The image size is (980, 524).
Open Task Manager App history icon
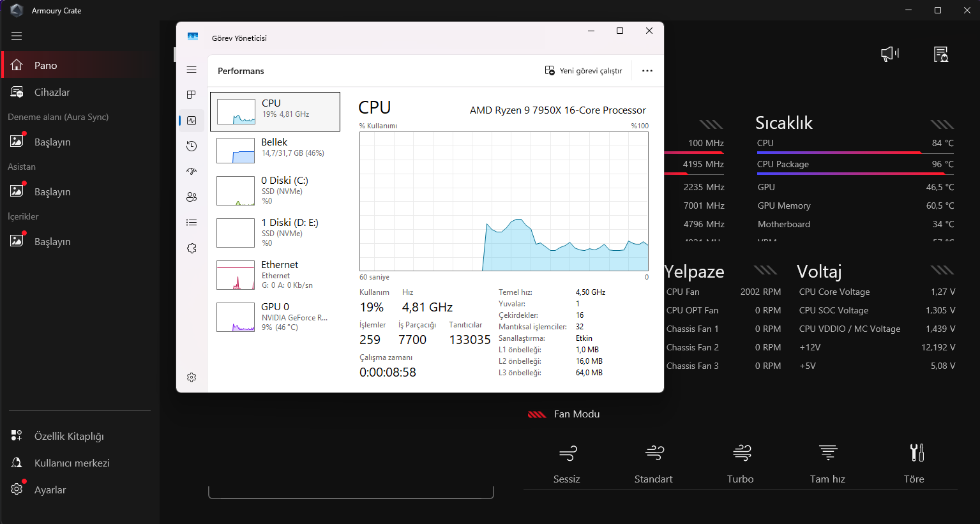[192, 146]
